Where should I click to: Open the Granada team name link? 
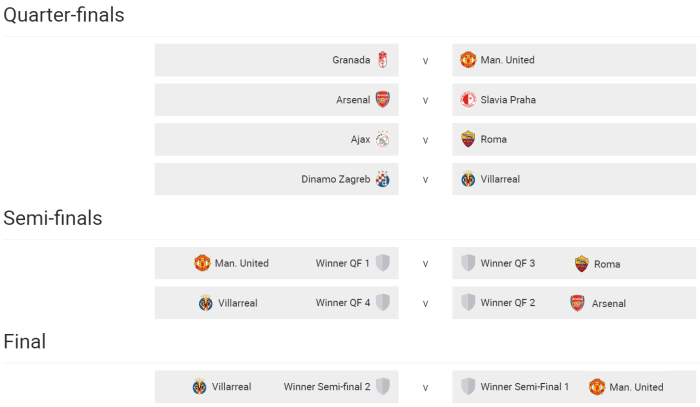coord(351,60)
